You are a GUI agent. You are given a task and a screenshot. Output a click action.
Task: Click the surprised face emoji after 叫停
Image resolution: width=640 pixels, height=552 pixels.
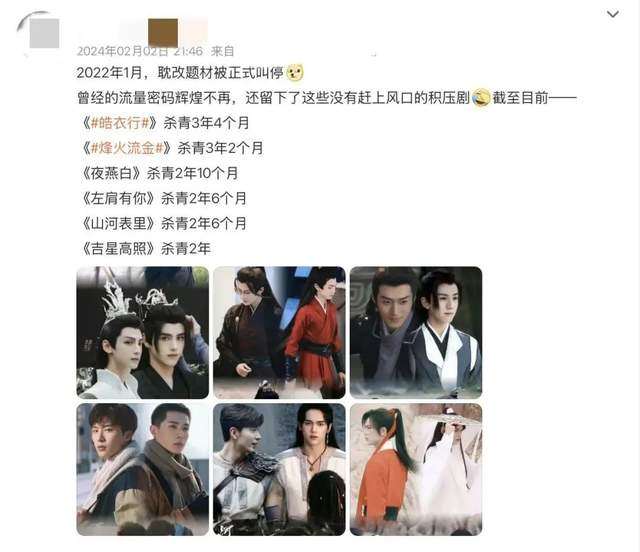(295, 73)
